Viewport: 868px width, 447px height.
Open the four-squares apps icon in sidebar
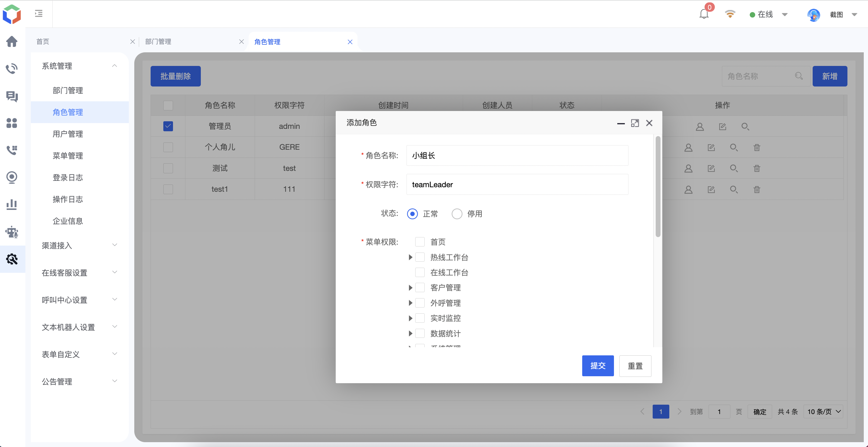tap(12, 123)
